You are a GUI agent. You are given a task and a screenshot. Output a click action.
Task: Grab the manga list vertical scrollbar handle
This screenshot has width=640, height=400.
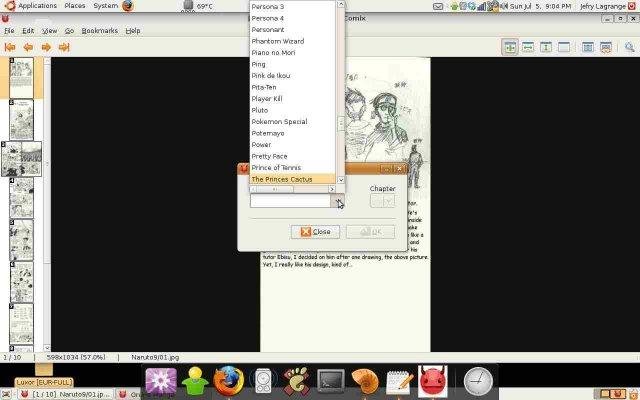click(341, 124)
